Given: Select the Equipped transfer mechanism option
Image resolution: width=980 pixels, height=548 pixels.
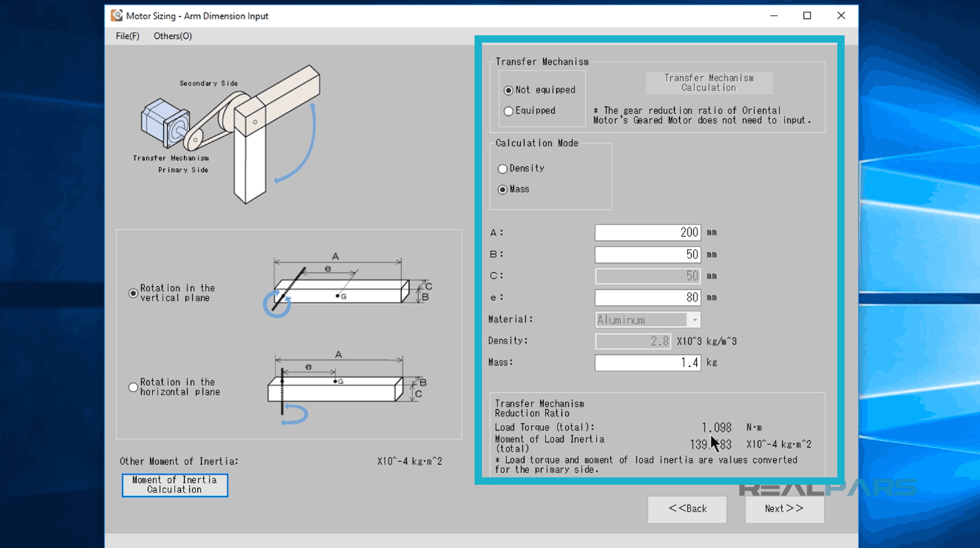Looking at the screenshot, I should pyautogui.click(x=508, y=110).
